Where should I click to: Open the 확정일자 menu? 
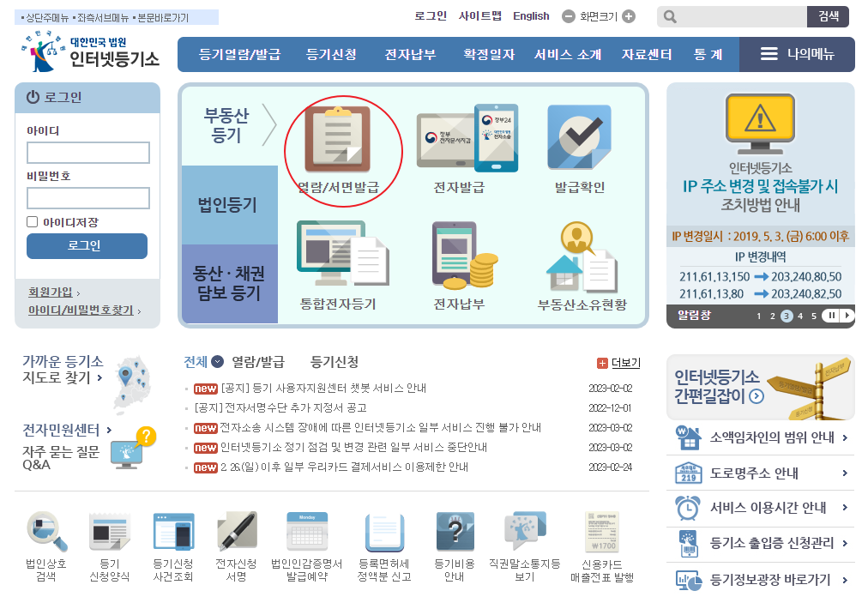(x=489, y=54)
